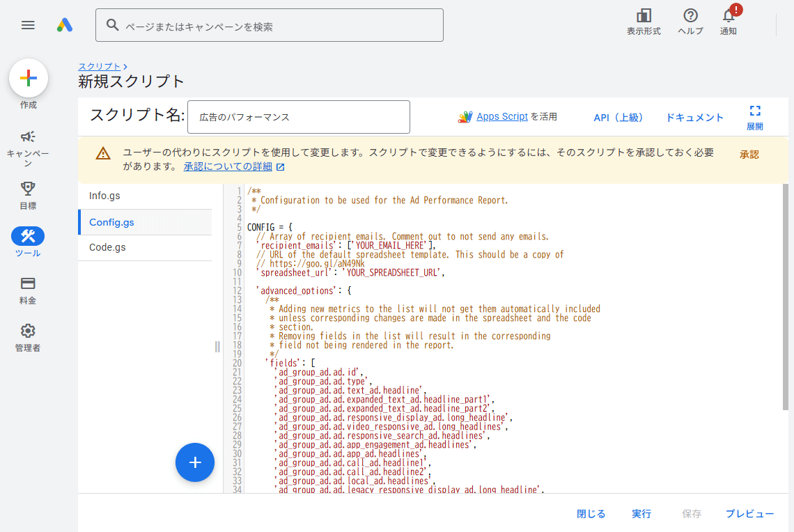Switch to the Info.gs tab
Viewport: 794px width, 532px height.
tap(145, 196)
